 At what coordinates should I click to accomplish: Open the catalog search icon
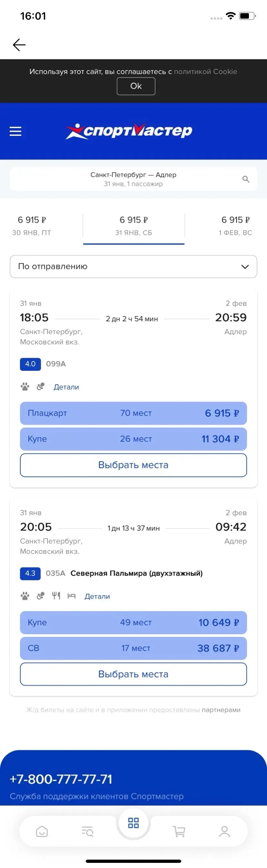tap(87, 831)
